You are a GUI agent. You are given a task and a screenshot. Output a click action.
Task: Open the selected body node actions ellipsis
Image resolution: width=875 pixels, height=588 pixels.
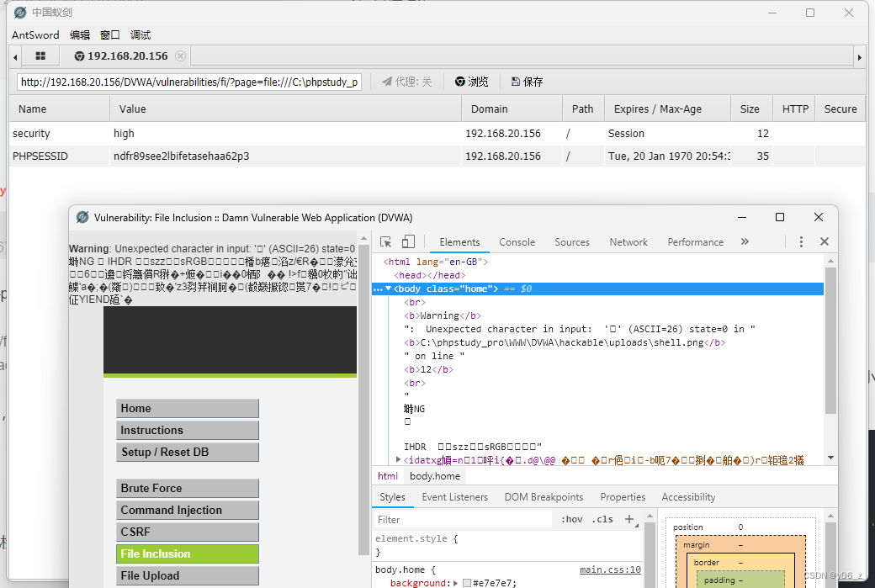[x=378, y=289]
